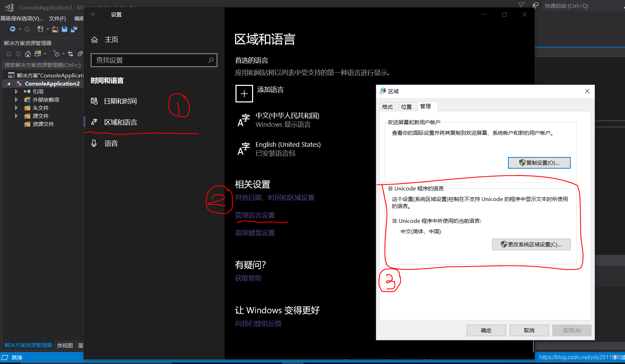Click the 语音 microphone icon
This screenshot has width=625, height=364.
94,143
